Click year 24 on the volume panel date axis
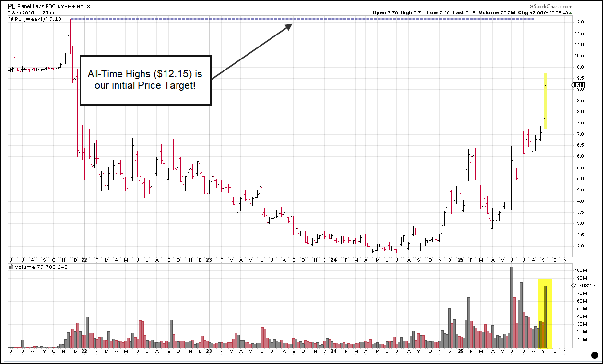The width and height of the screenshot is (603, 364). click(333, 352)
